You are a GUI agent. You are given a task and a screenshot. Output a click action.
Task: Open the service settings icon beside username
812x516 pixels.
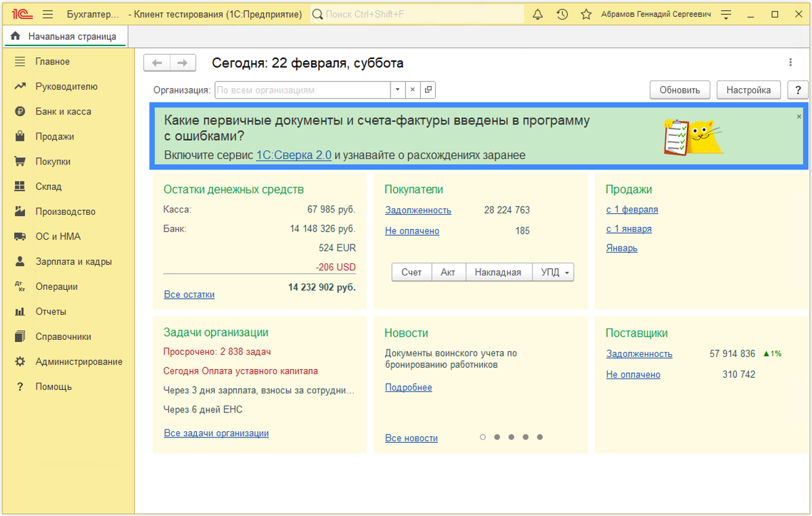726,14
